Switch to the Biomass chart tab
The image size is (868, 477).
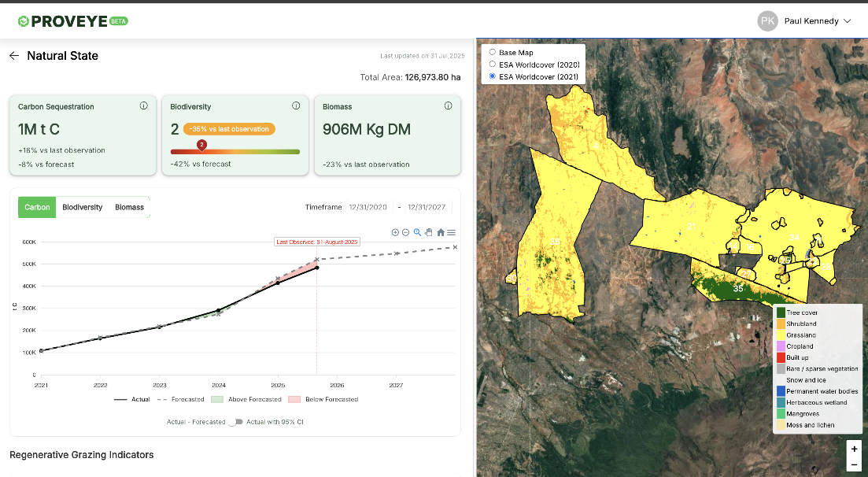point(129,207)
